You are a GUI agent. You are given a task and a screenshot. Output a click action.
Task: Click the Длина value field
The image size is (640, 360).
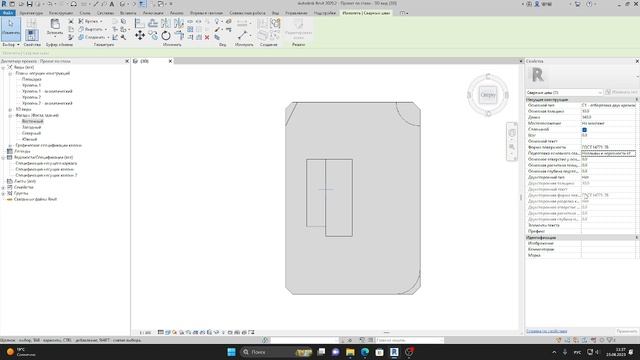click(608, 117)
